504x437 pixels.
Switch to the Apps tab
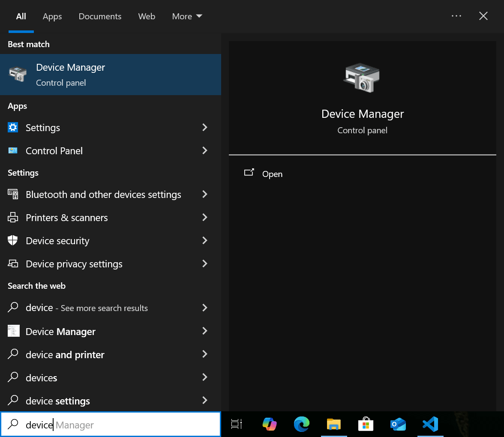[52, 16]
